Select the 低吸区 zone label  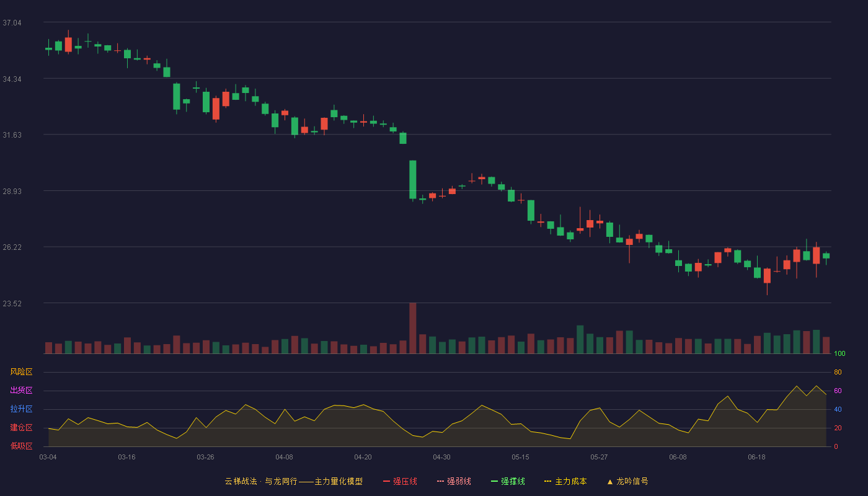(x=21, y=446)
